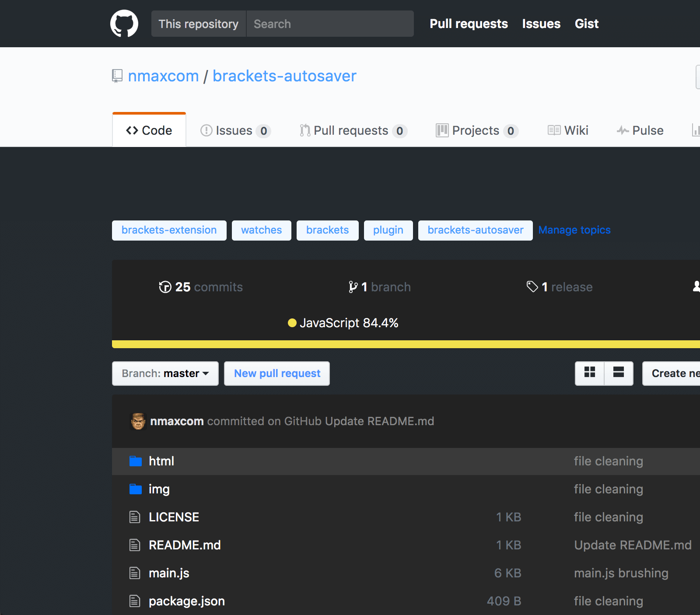Open the README.md file name
This screenshot has width=700, height=615.
(185, 545)
